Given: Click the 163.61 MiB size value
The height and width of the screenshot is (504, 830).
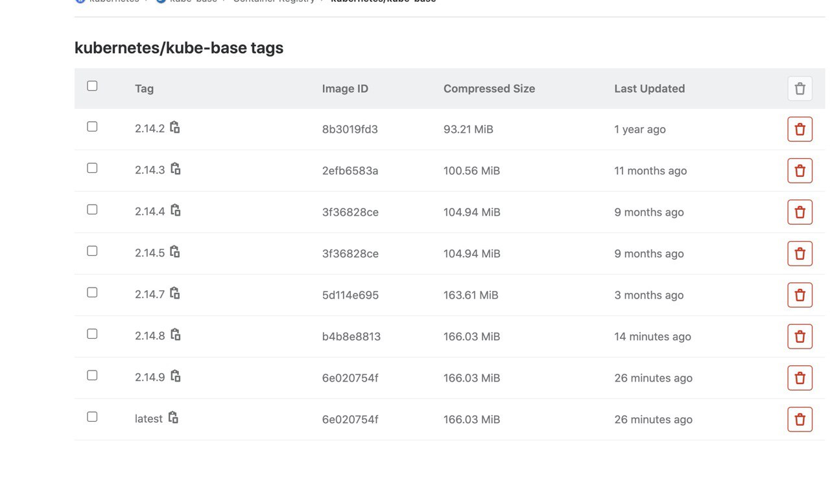Looking at the screenshot, I should 471,295.
